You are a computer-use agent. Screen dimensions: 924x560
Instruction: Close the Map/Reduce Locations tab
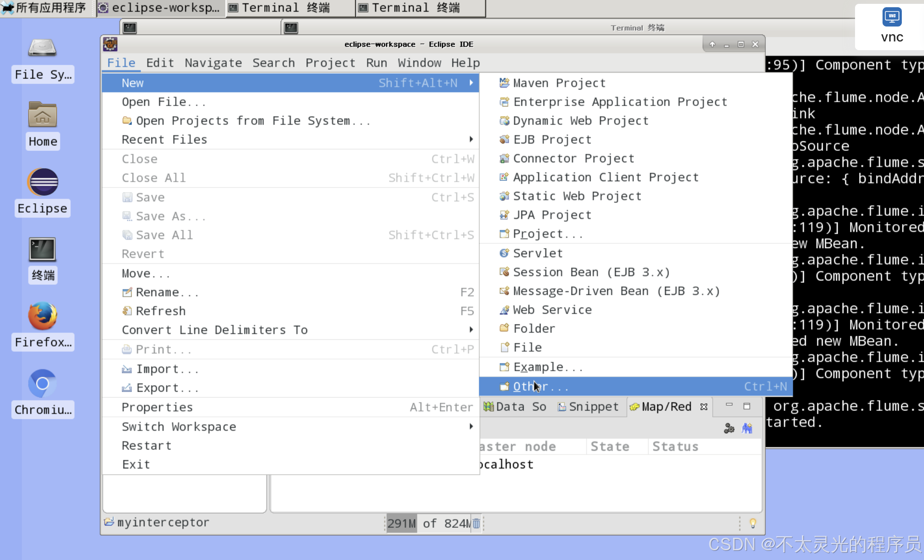pos(704,407)
